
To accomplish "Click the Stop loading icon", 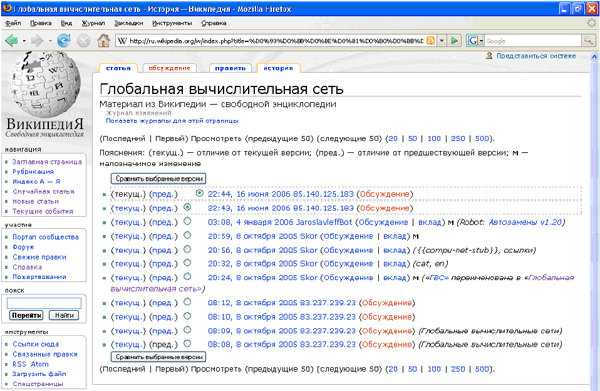I will coord(83,41).
